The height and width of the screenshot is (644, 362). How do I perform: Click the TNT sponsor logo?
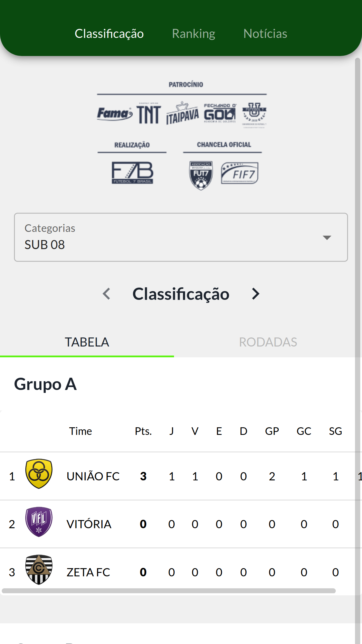tap(149, 115)
